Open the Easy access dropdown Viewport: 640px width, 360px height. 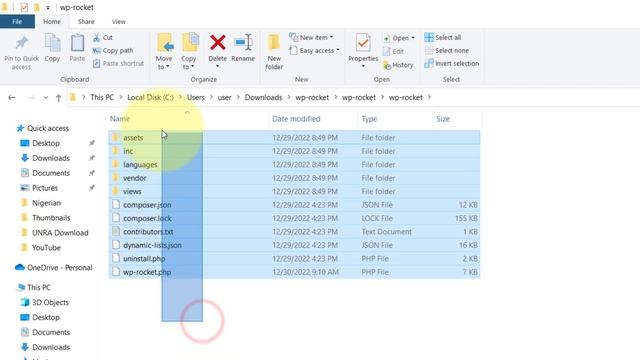click(x=314, y=51)
